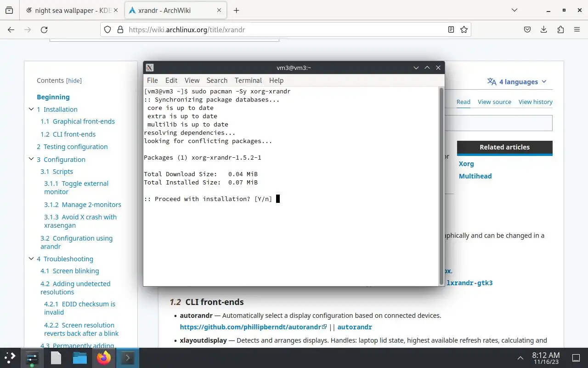Click the terminal vertical scrollbar

click(x=441, y=186)
